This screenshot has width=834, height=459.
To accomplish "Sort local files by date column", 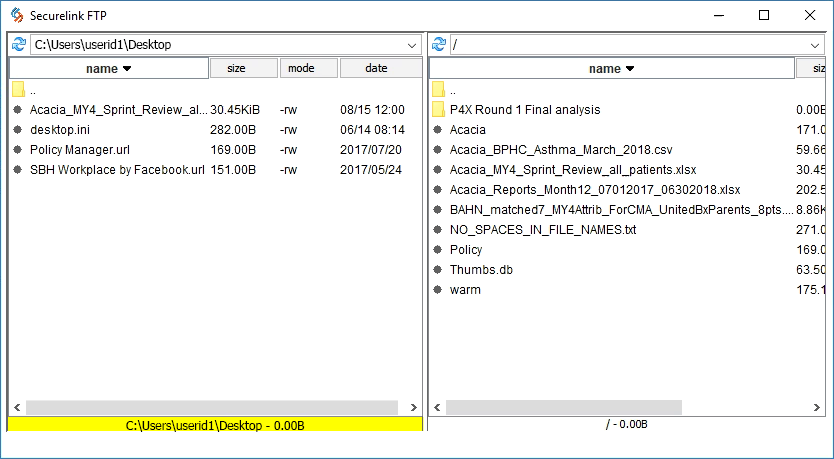I will point(379,68).
